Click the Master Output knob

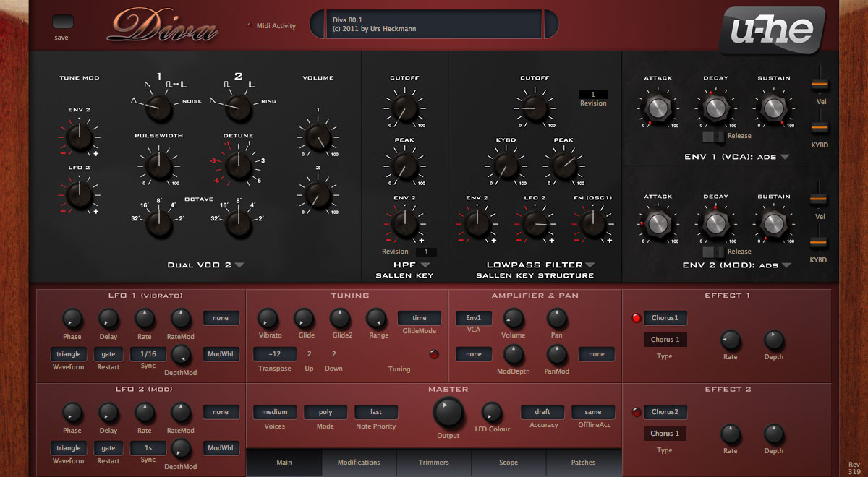point(448,413)
